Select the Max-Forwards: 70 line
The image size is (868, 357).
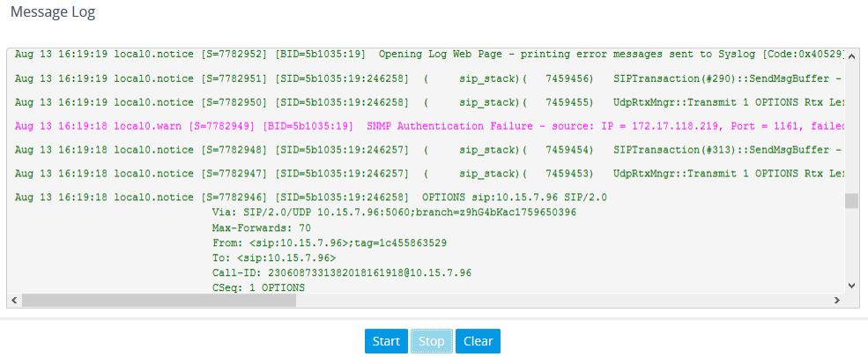tap(262, 227)
